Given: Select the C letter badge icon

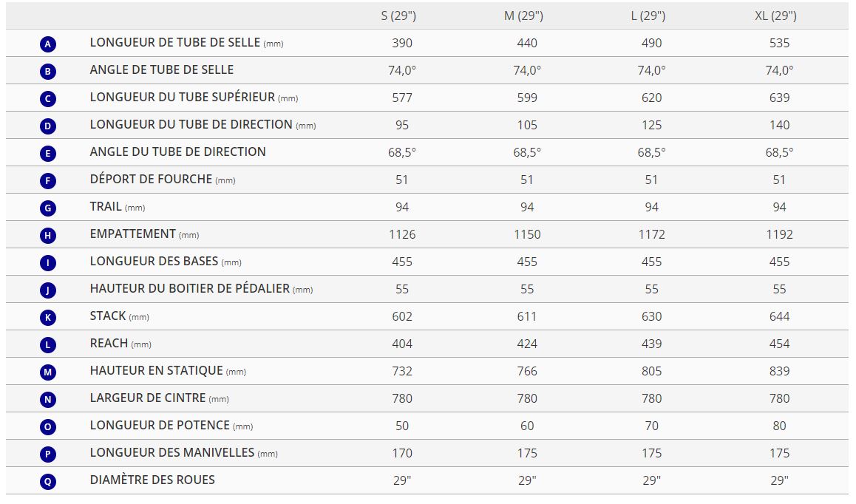Looking at the screenshot, I should click(x=48, y=99).
